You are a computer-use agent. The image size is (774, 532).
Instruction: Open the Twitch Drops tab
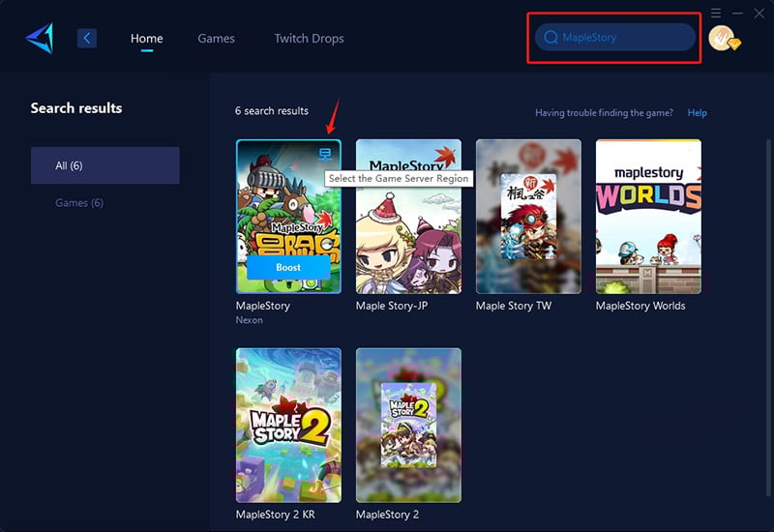click(309, 38)
